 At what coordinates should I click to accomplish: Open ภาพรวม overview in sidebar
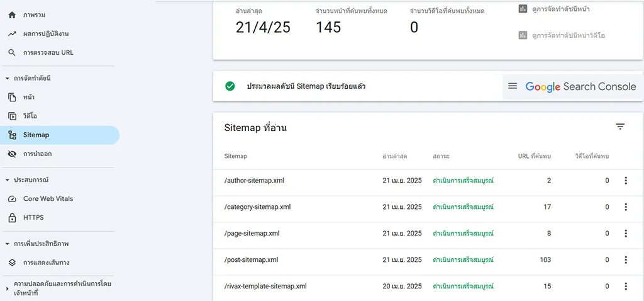point(34,14)
